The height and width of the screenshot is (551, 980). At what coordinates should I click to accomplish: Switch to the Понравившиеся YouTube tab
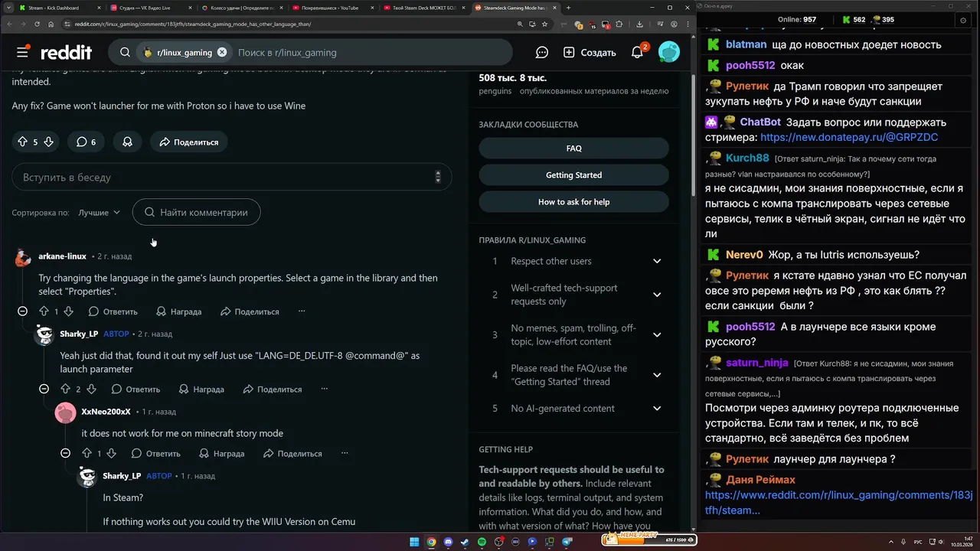pyautogui.click(x=332, y=8)
